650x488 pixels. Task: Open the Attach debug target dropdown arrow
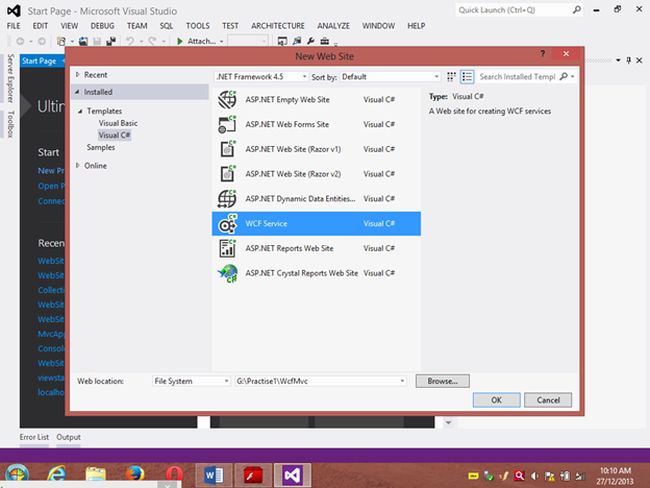[221, 41]
